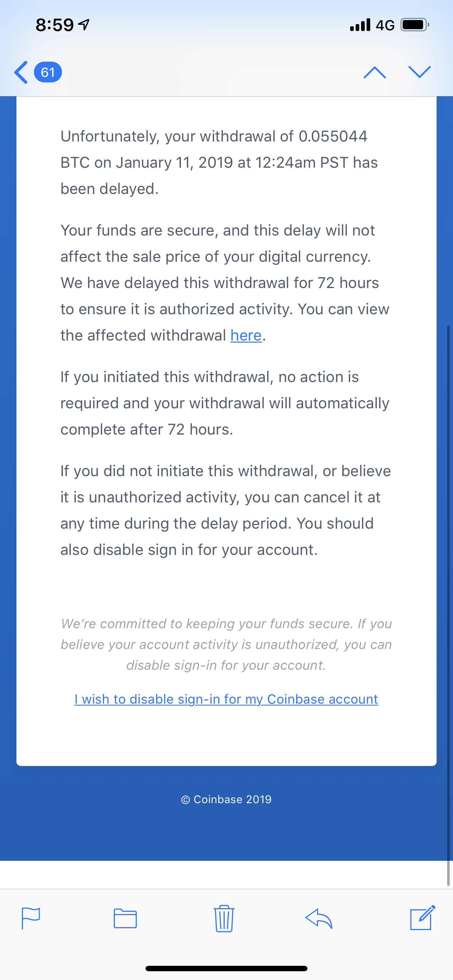Screen dimensions: 453x980
Task: Tap the back arrow to the inbox
Action: click(x=21, y=72)
